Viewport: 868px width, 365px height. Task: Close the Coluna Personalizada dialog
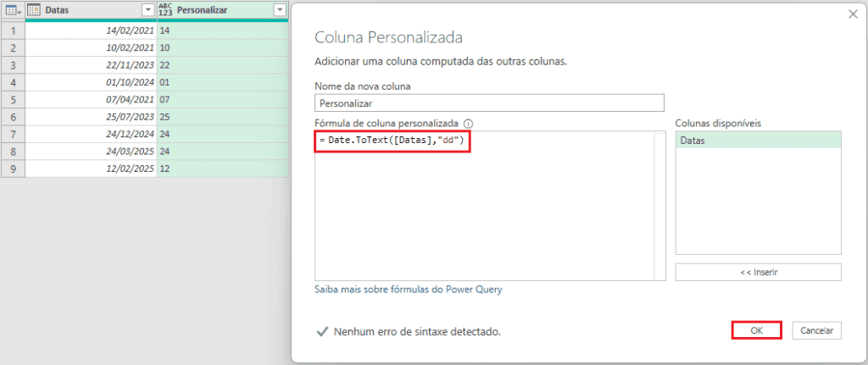click(x=853, y=15)
